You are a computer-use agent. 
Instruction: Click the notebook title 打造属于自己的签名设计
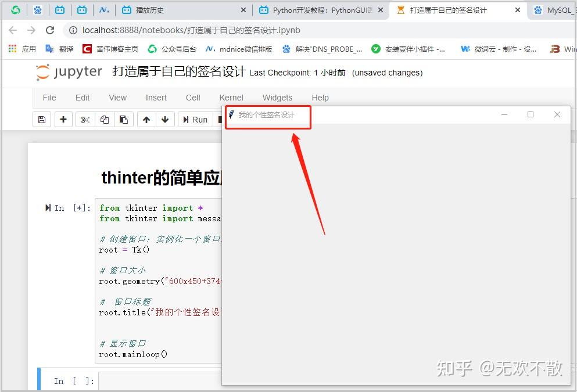[178, 71]
